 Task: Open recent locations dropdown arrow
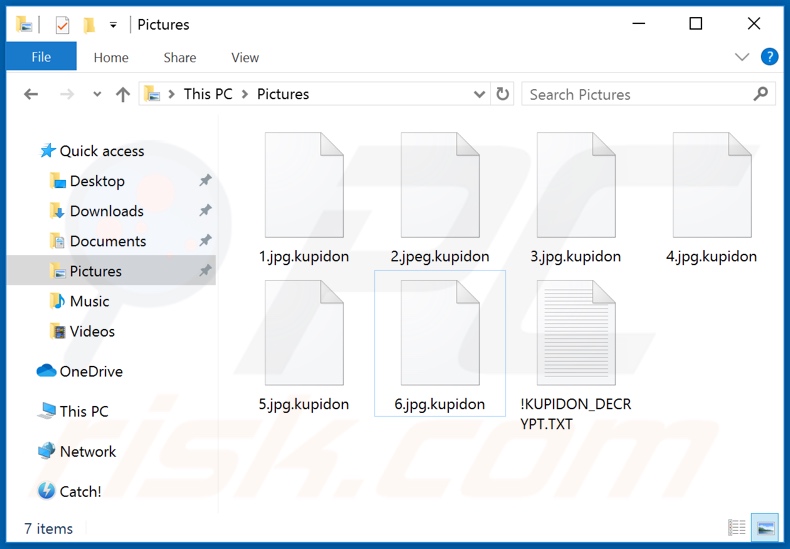click(x=97, y=94)
